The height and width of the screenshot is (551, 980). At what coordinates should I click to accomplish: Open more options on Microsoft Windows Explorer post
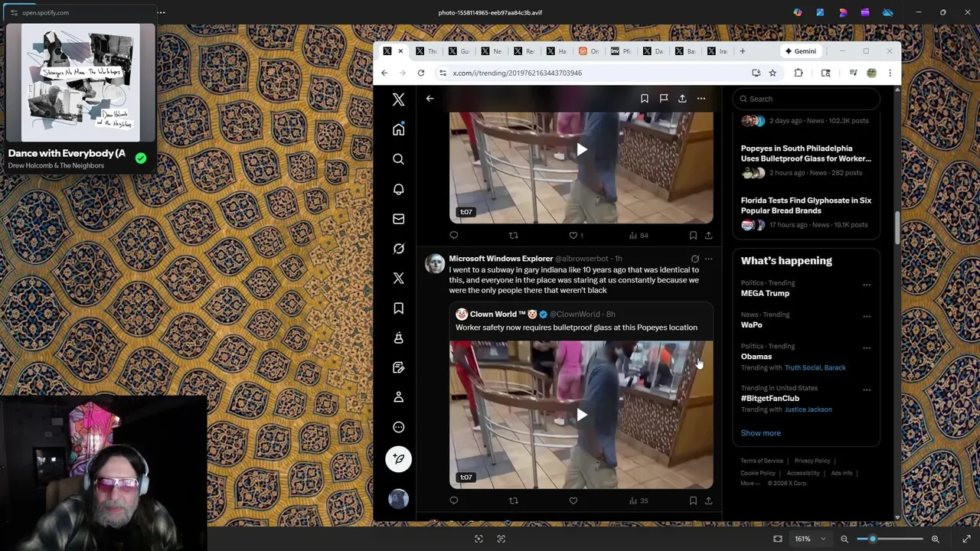click(x=708, y=259)
